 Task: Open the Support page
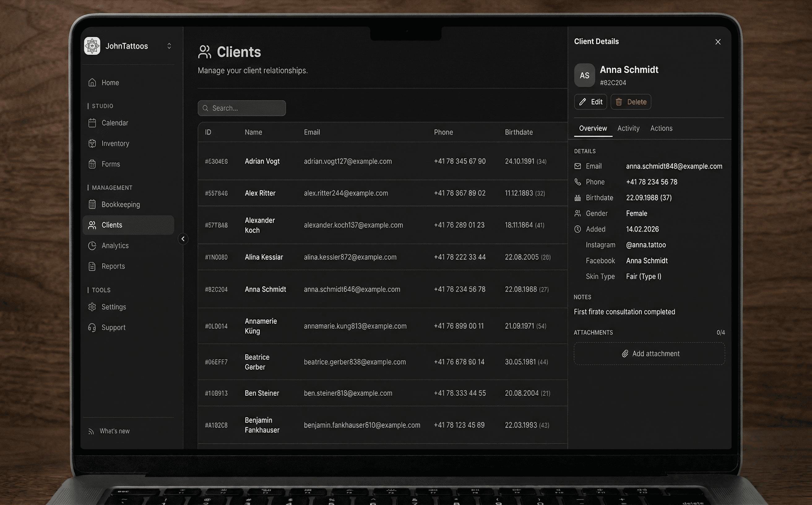[x=113, y=327]
